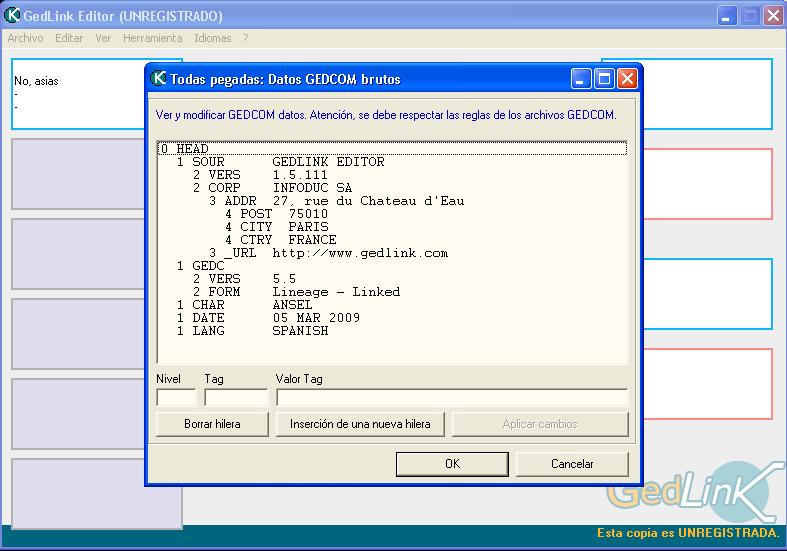Click the 'Esta copia es UNREGISTRADA' status text
787x551 pixels.
click(688, 533)
